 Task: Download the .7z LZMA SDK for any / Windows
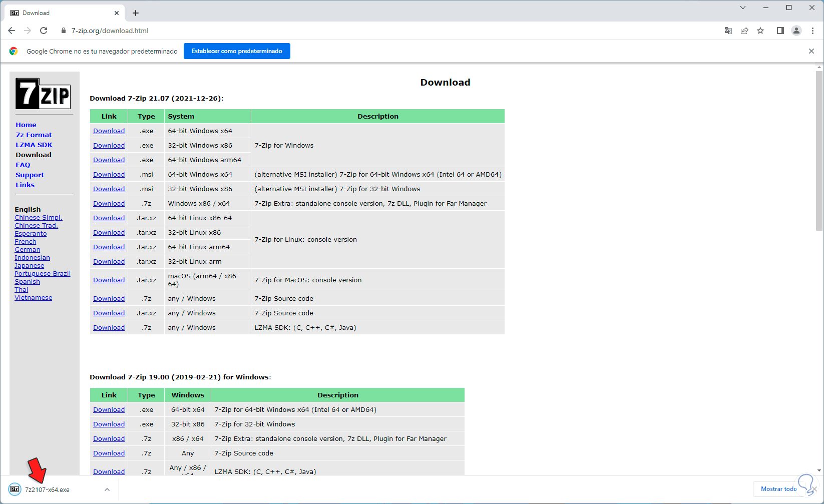click(109, 327)
